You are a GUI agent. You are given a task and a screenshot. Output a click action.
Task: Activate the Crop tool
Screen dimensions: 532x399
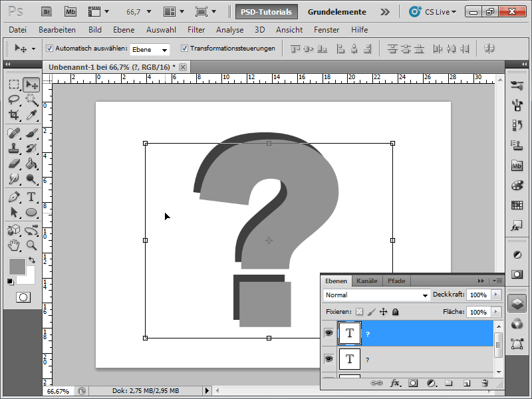14,115
